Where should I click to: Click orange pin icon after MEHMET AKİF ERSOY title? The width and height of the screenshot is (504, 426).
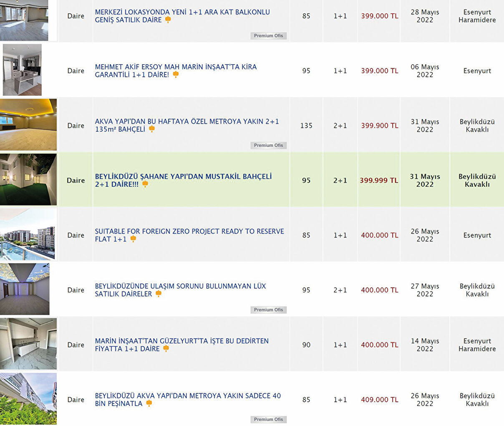click(x=176, y=74)
